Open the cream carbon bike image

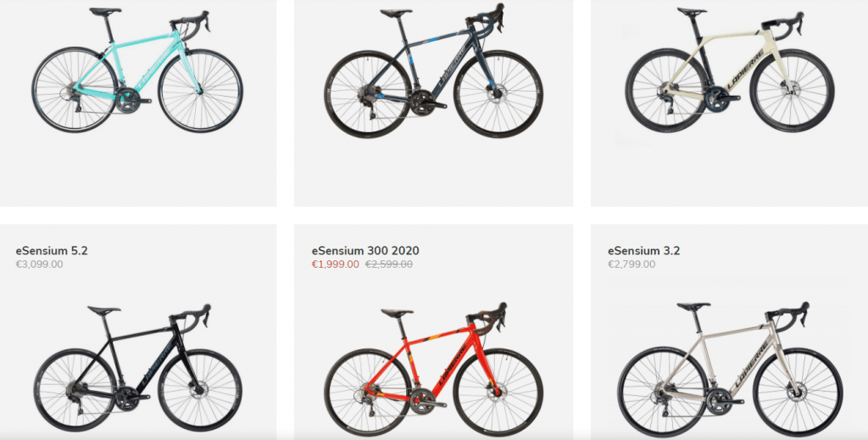730,70
